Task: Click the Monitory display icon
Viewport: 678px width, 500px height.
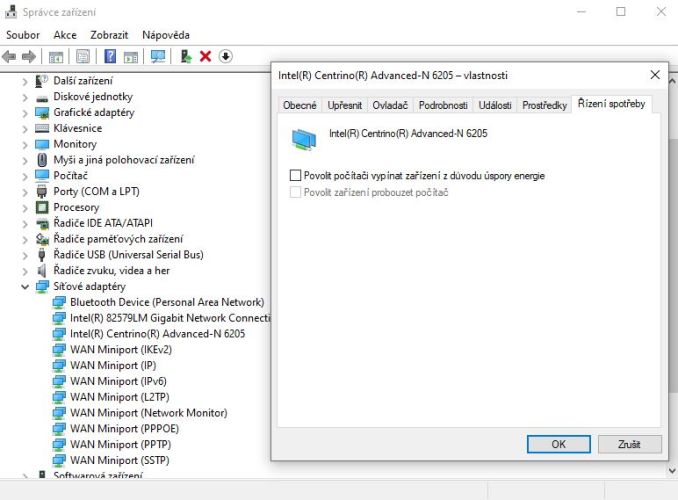Action: 42,144
